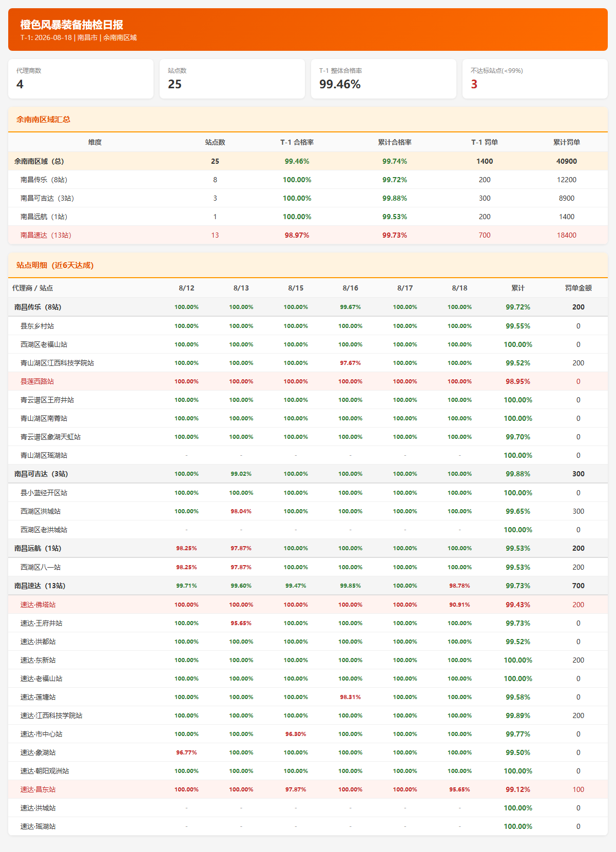
Task: Click the 8/17 date column header
Action: (405, 288)
